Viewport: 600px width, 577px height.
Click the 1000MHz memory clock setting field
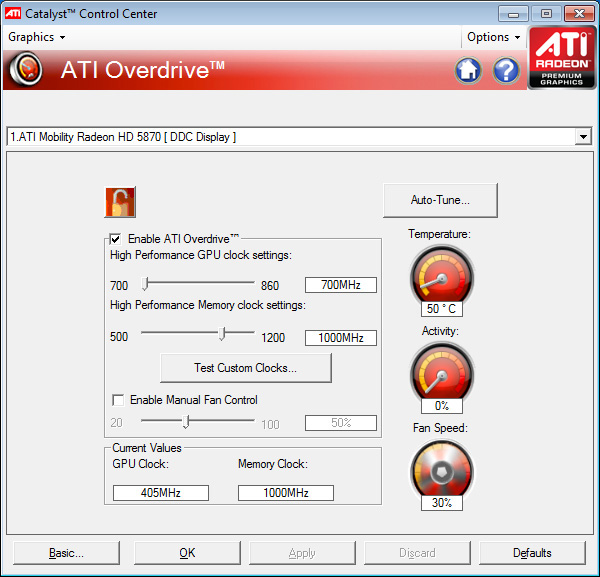(341, 338)
